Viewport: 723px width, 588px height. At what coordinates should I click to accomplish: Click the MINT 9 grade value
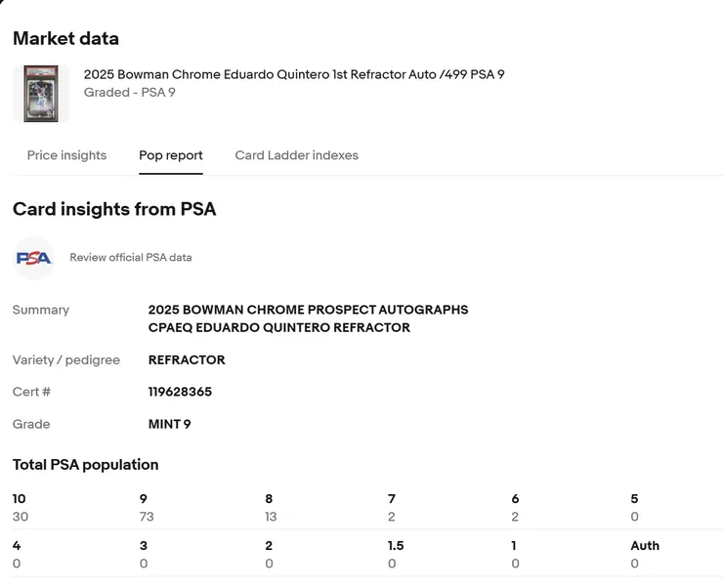(x=170, y=424)
